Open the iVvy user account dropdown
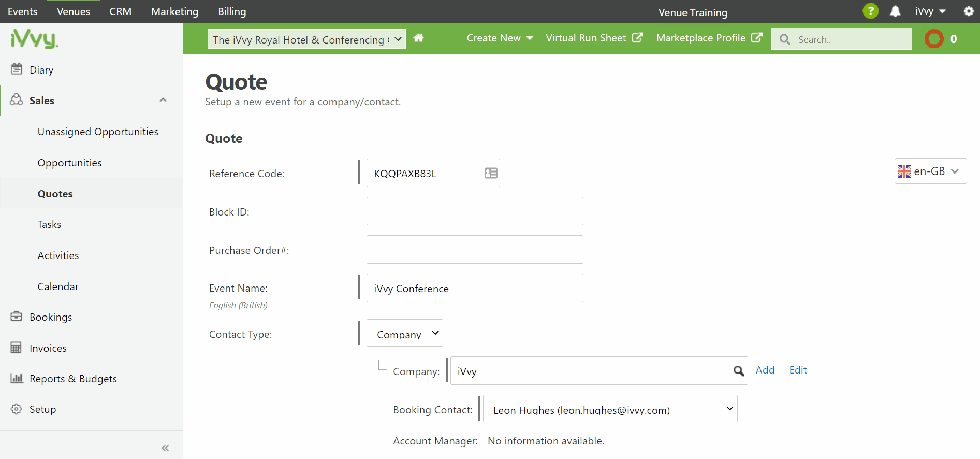Viewport: 980px width, 459px height. pos(930,11)
